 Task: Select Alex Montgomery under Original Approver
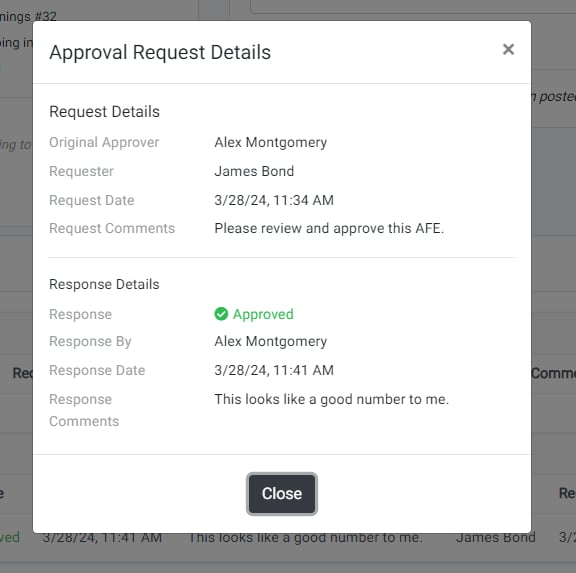271,143
